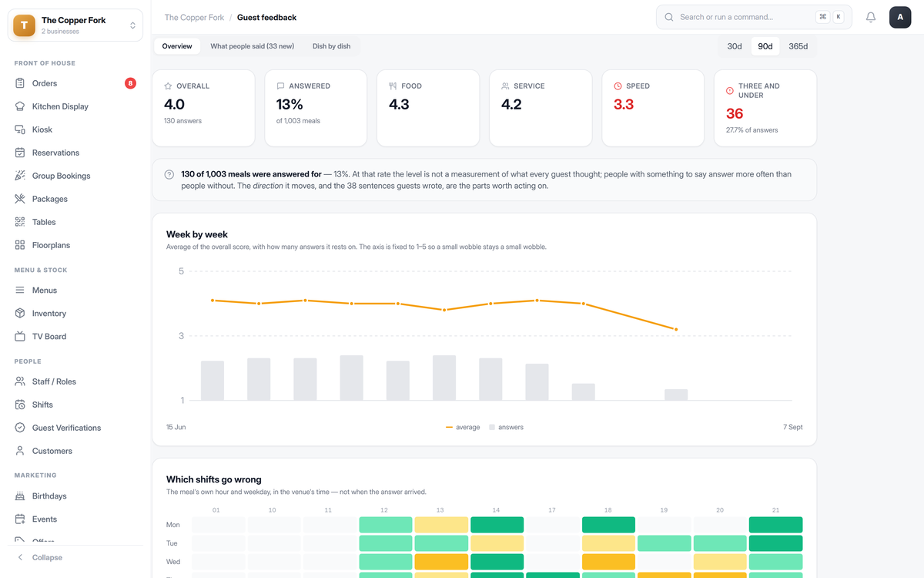Open the Tables QR icon

point(20,222)
